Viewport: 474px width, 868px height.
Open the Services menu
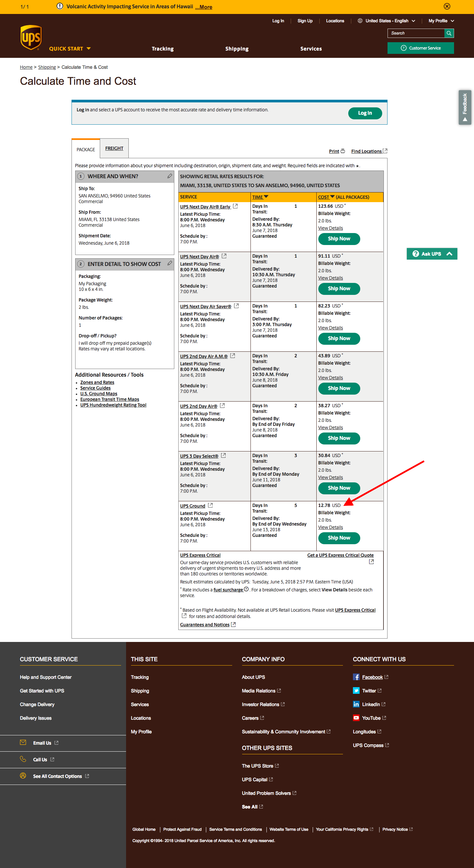point(311,49)
